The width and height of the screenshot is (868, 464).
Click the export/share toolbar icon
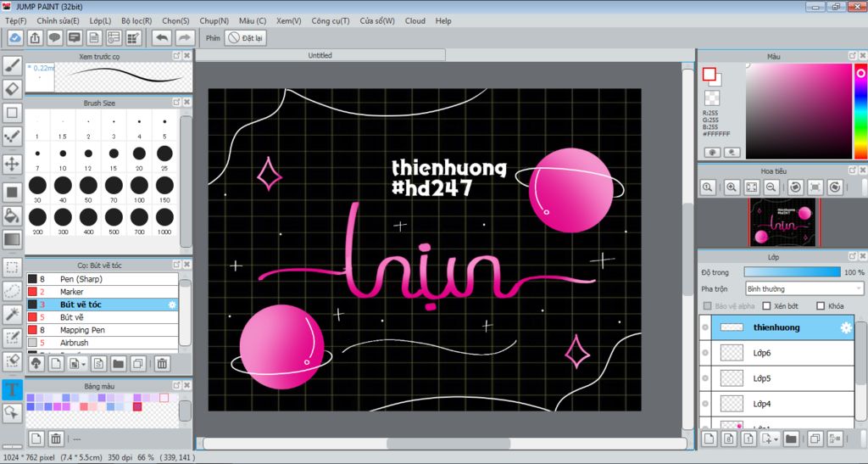pyautogui.click(x=35, y=37)
